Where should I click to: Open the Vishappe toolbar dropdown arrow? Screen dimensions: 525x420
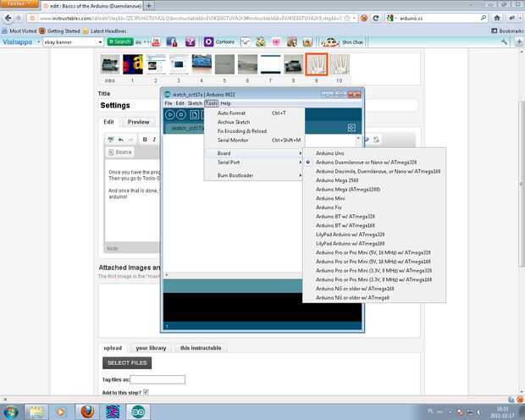point(38,41)
